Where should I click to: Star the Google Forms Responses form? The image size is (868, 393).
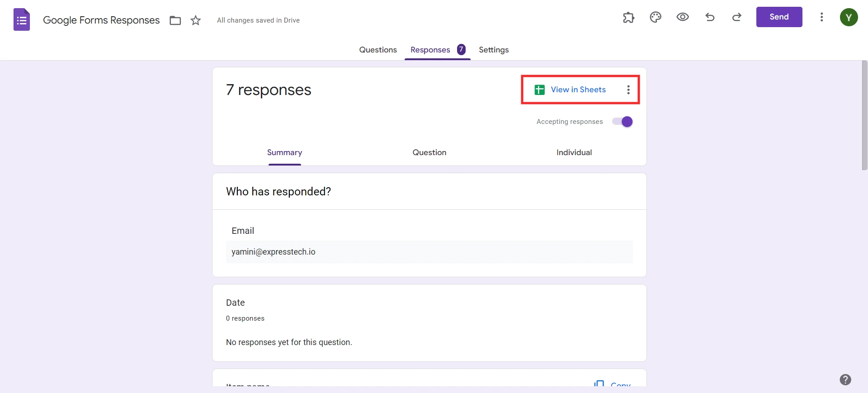[195, 20]
